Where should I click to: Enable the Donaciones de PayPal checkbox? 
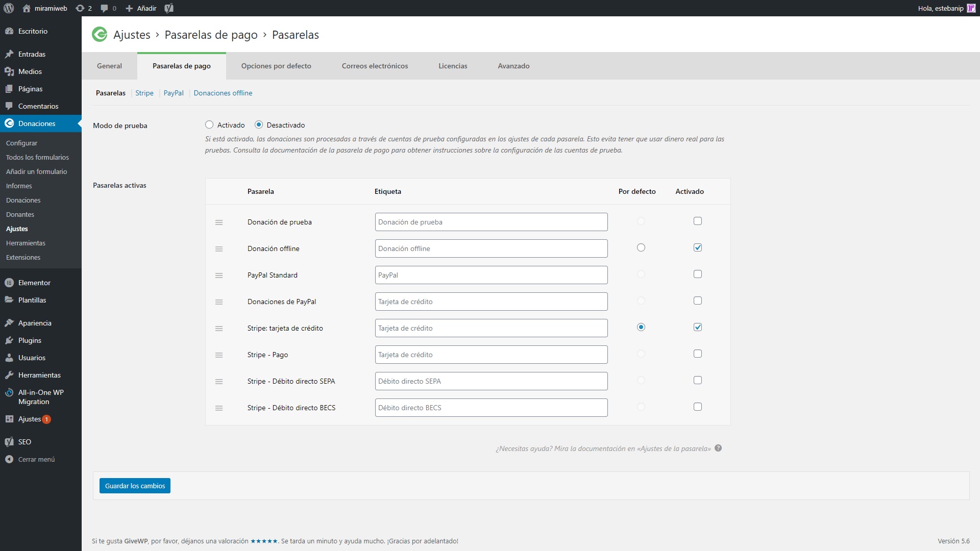pos(698,300)
